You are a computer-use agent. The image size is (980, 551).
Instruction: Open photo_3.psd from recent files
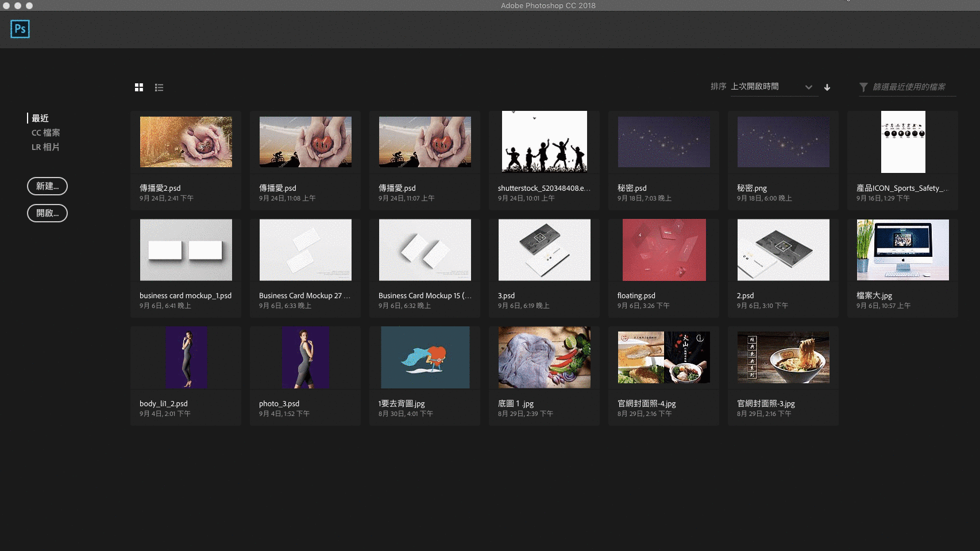click(305, 357)
